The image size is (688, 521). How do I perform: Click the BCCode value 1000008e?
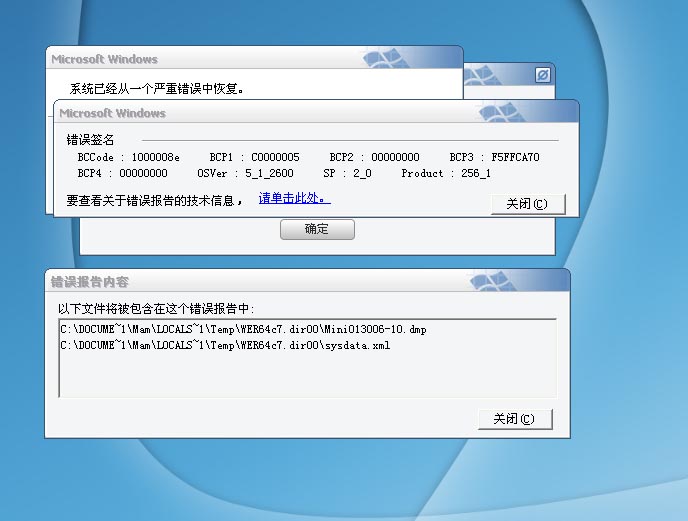pyautogui.click(x=155, y=157)
